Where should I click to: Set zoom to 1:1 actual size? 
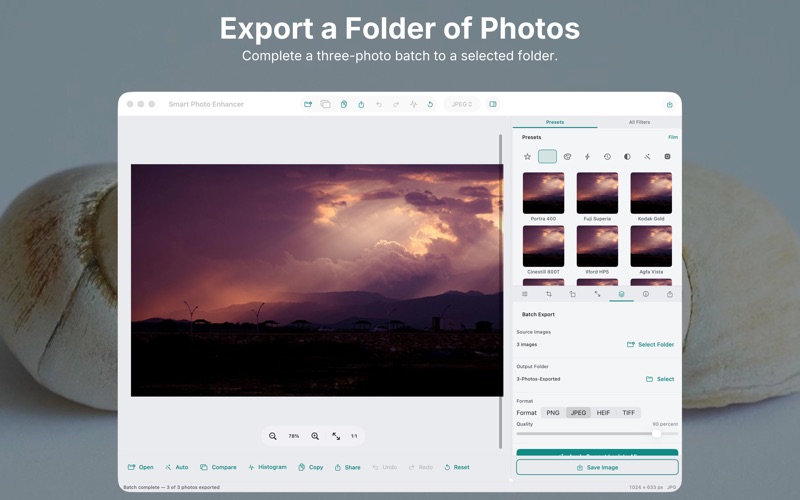click(x=354, y=436)
